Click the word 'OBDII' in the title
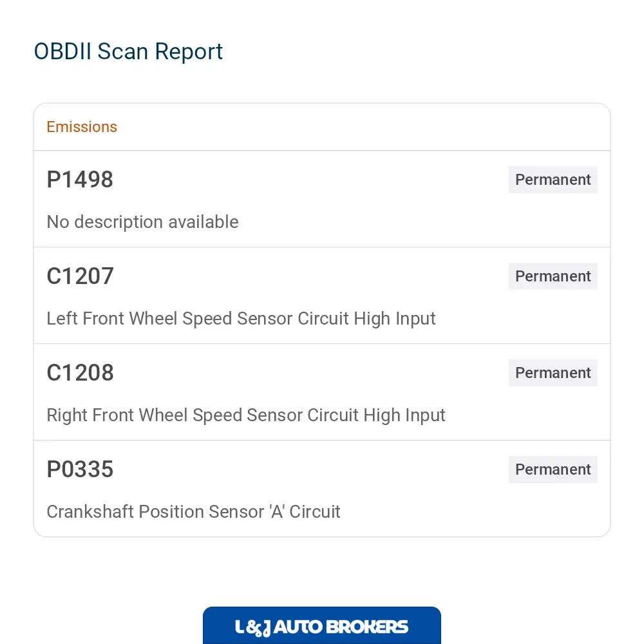 (62, 52)
